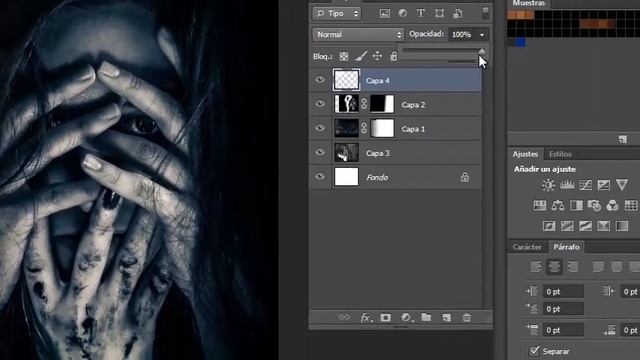Viewport: 640px width, 360px height.
Task: Switch to the Ajustes tab
Action: (525, 154)
